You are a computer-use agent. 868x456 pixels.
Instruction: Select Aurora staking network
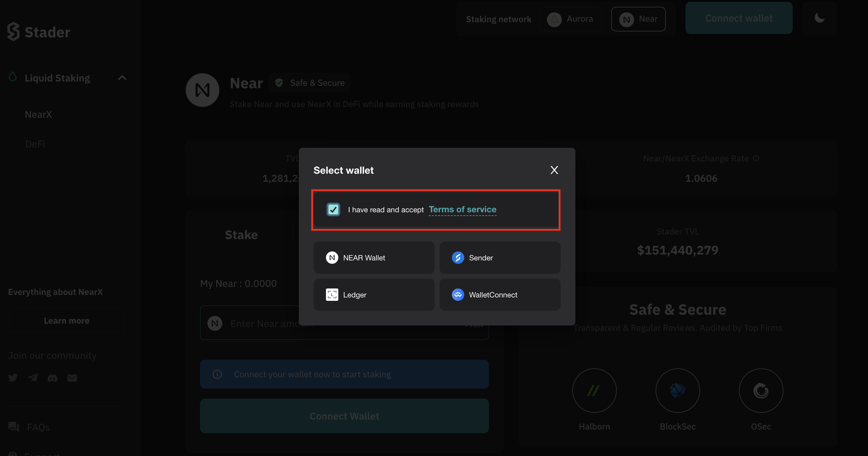[570, 19]
